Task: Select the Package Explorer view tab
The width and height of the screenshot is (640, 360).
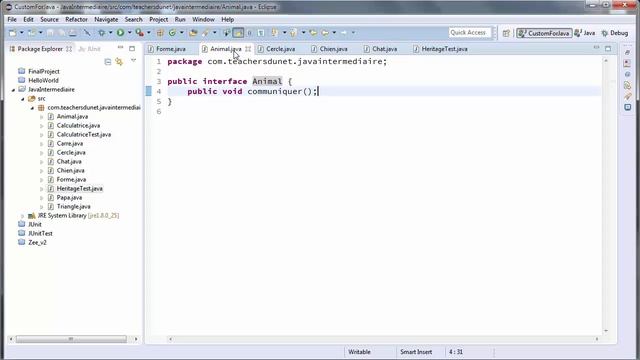Action: point(40,49)
